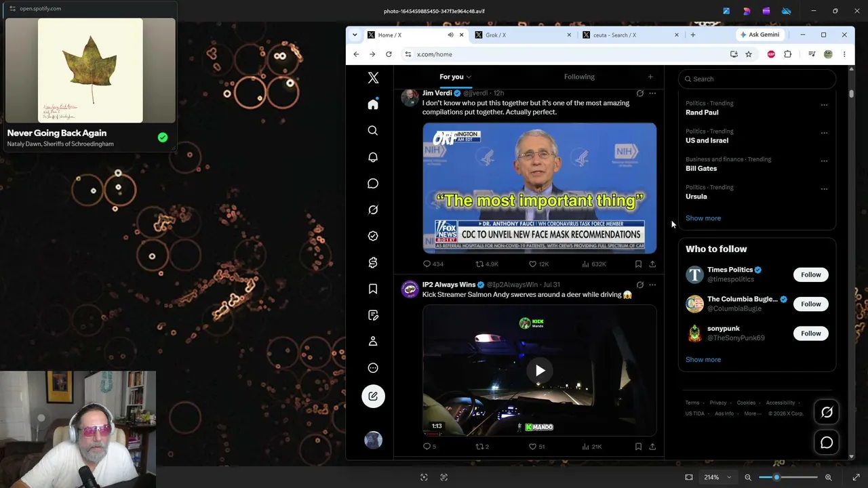Zoom out in the photo viewer
Screen dimensions: 868x488
(x=748, y=477)
